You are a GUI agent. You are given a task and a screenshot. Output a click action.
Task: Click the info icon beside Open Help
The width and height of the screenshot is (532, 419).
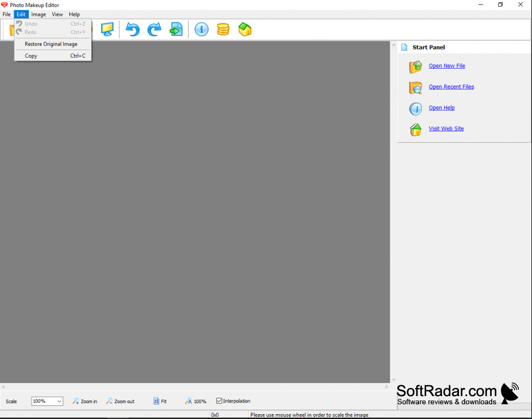tap(415, 108)
